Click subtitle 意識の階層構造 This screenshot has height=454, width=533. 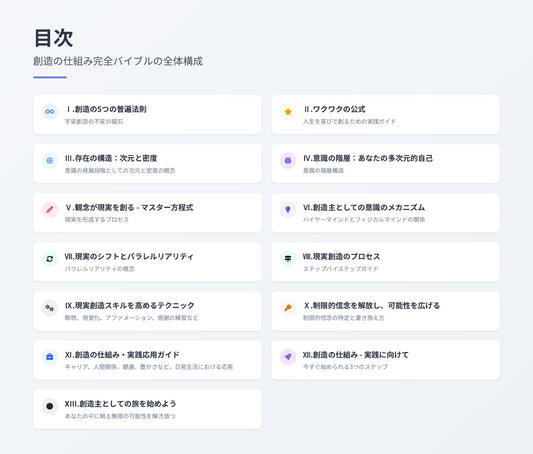(x=323, y=171)
